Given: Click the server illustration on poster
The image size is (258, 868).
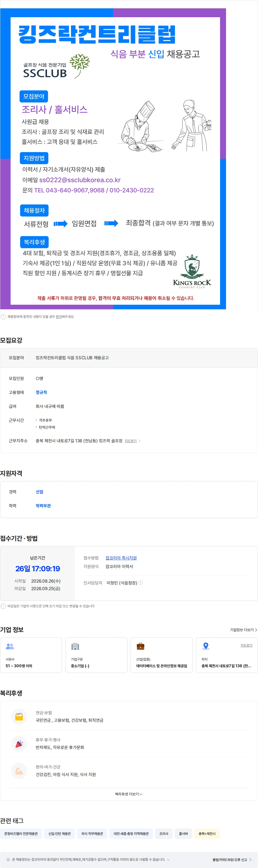Looking at the screenshot, I should pos(191,125).
